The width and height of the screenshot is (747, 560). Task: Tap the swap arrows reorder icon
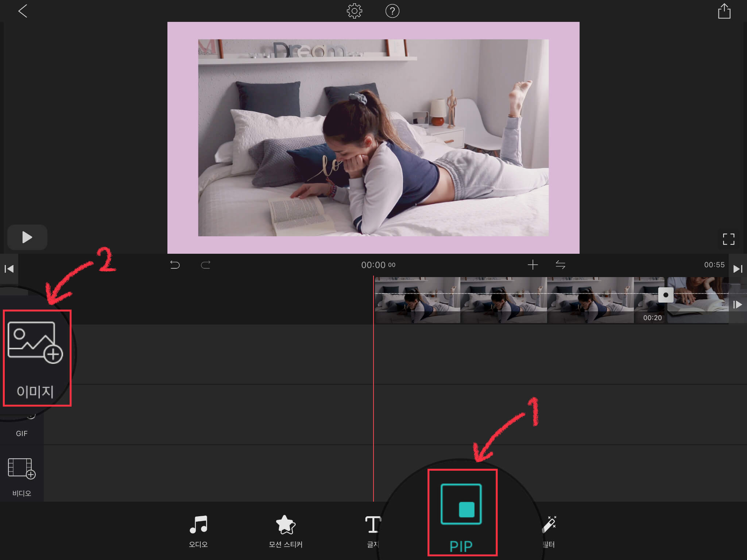560,265
